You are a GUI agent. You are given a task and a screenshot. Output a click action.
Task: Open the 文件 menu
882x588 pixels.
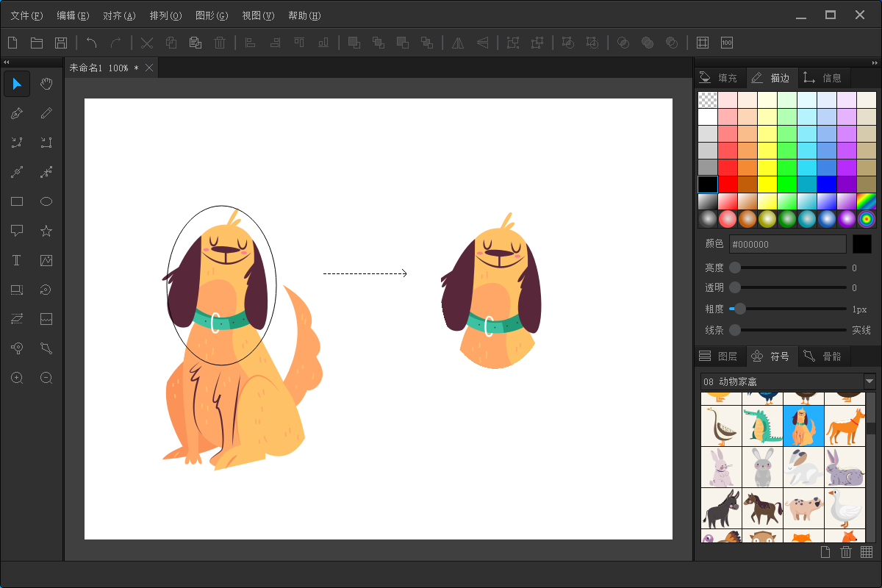tap(26, 15)
